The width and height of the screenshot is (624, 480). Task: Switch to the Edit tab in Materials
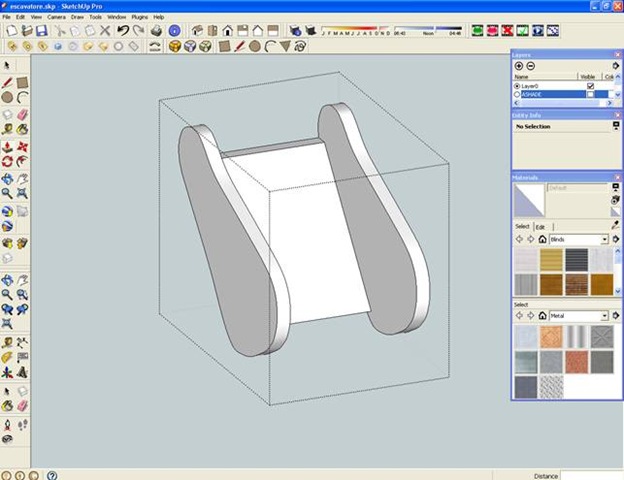click(540, 227)
